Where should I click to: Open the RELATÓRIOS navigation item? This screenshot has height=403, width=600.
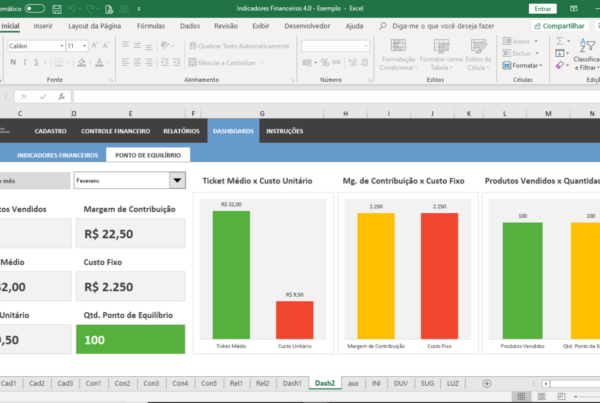(x=181, y=131)
